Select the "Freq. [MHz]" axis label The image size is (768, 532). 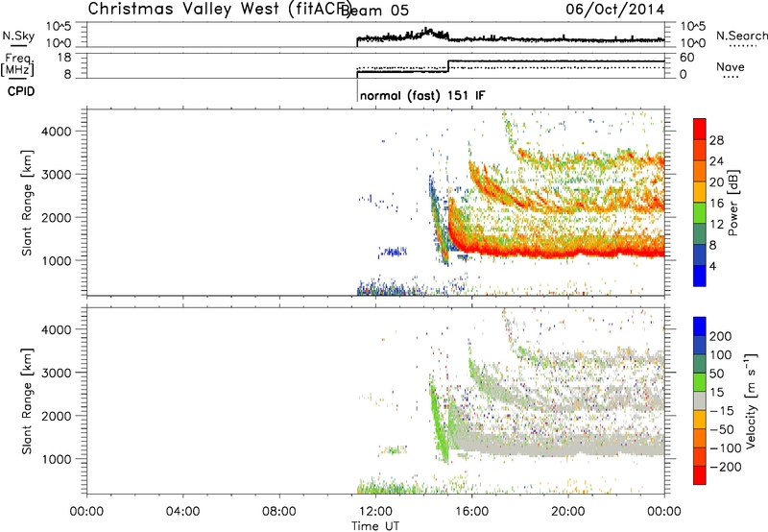17,64
